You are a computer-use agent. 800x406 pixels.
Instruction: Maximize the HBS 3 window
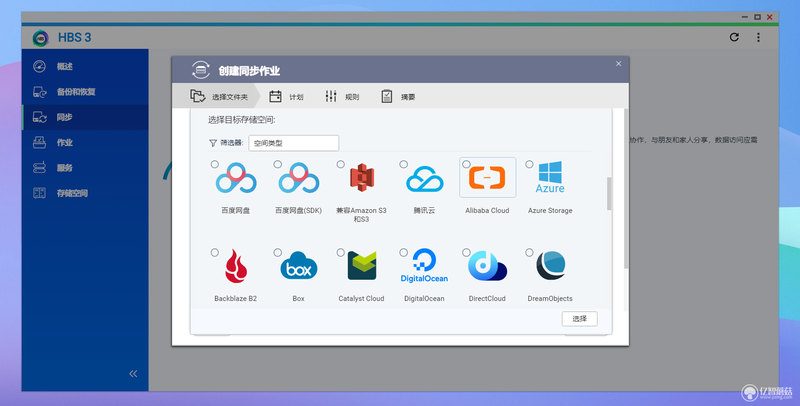(758, 17)
